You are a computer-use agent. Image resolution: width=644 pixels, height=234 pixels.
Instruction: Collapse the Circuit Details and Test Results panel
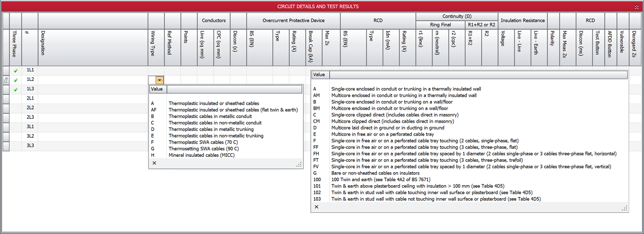636,7
